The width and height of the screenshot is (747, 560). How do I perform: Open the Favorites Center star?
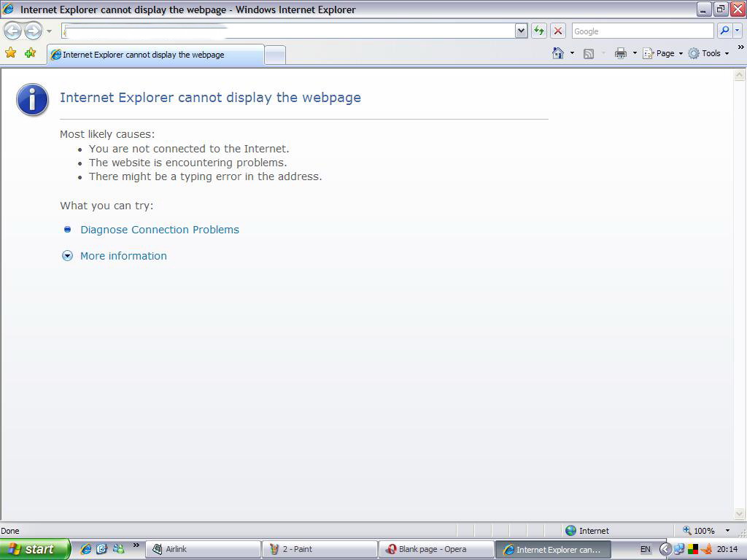[x=10, y=52]
